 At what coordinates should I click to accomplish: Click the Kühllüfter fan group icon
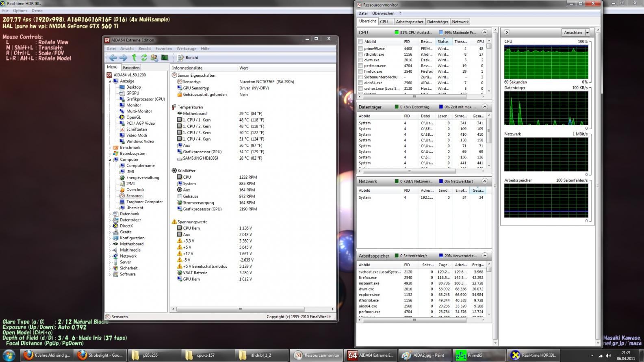174,171
